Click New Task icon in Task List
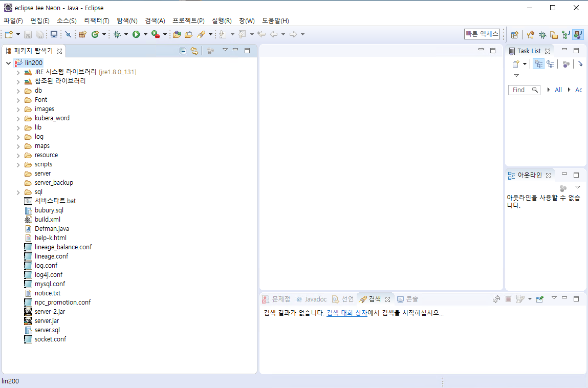This screenshot has width=588, height=388. (x=516, y=64)
